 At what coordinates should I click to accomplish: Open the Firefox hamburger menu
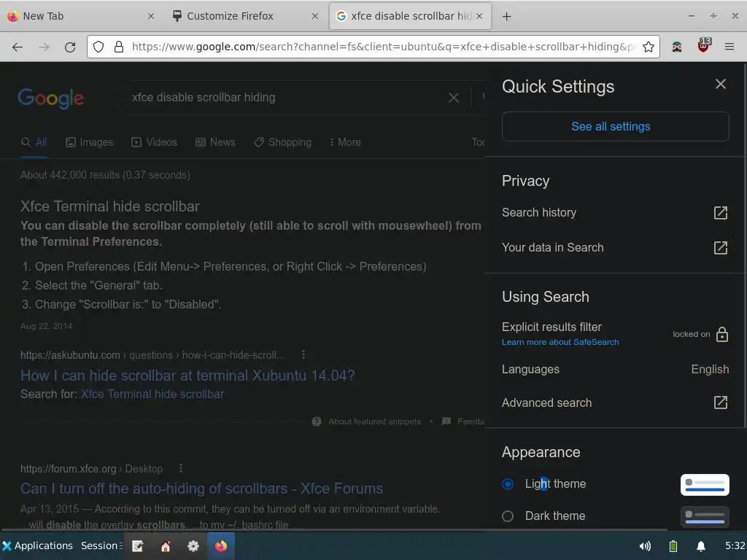(x=729, y=47)
